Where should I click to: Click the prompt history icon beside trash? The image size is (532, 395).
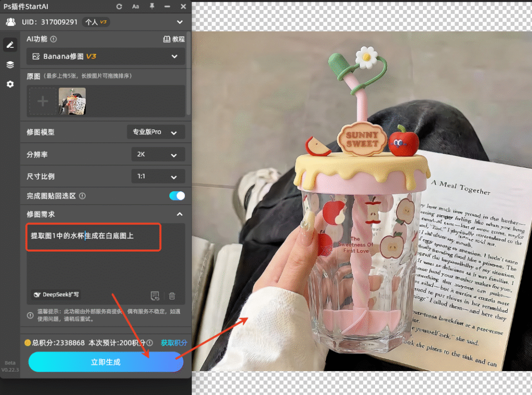click(x=155, y=296)
